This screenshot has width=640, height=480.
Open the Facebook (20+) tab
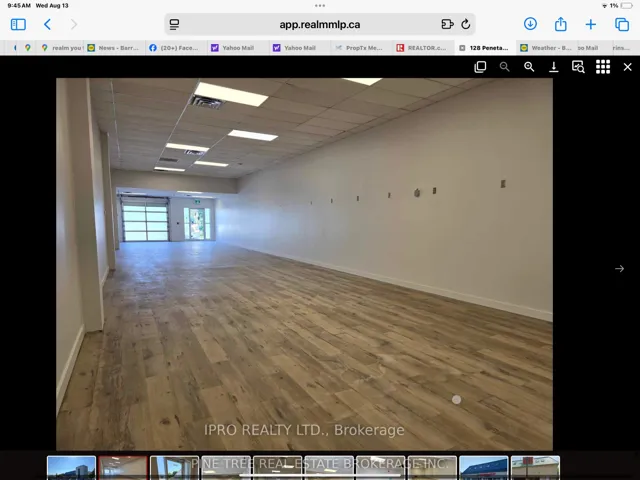pos(174,47)
